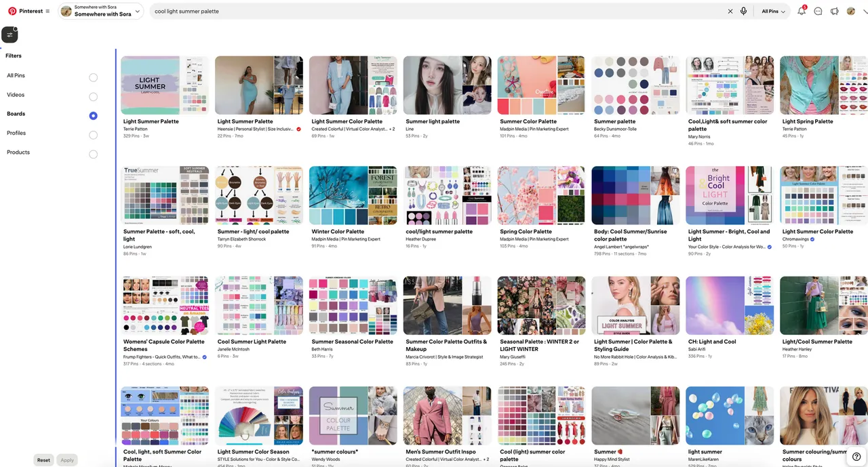Viewport: 868px width, 467px height.
Task: Select the Profiles filter radio
Action: coord(93,136)
